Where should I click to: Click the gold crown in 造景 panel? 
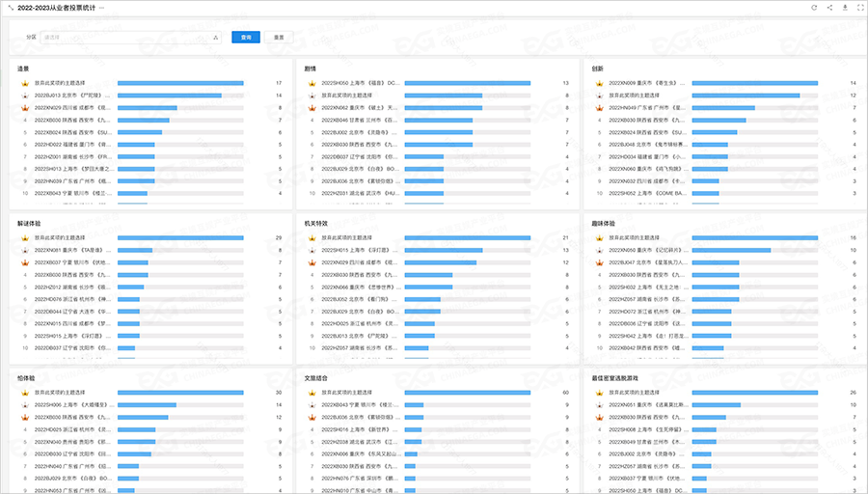point(22,84)
